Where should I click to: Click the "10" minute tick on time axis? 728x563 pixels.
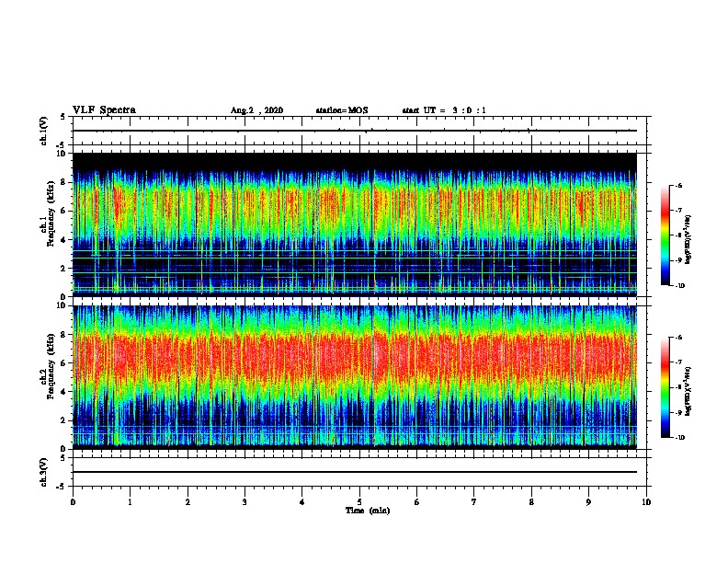click(646, 502)
